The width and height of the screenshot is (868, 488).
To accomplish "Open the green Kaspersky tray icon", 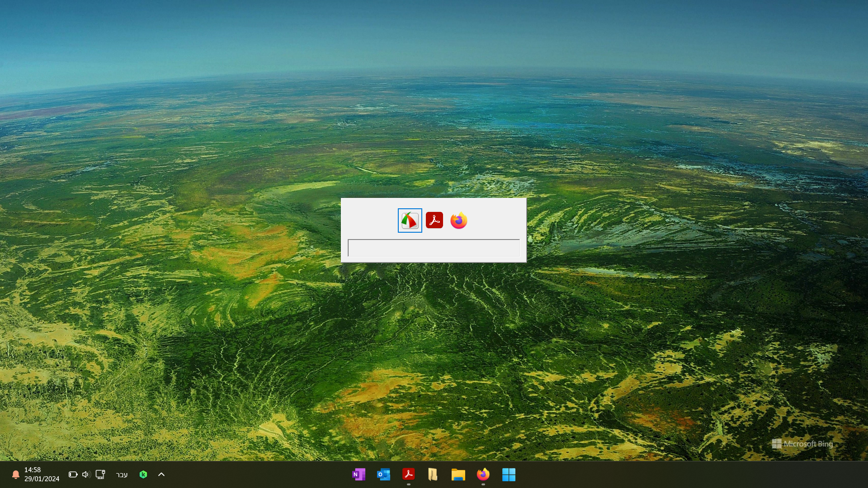I will [x=143, y=474].
